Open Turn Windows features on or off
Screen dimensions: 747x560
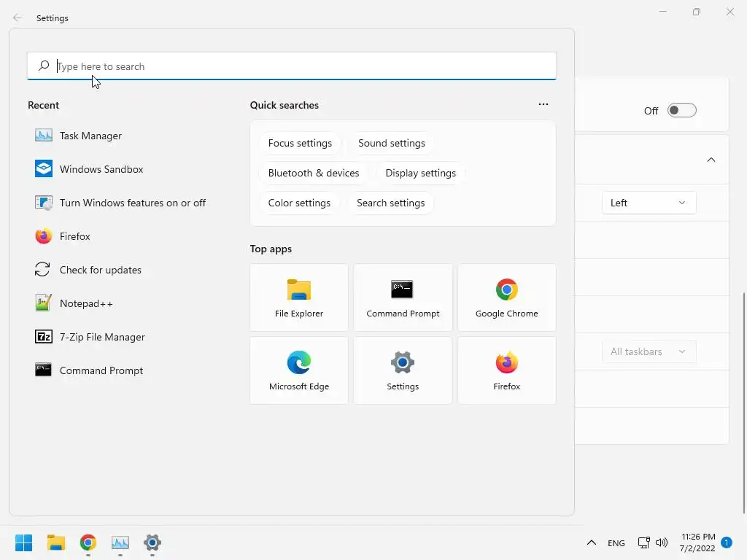click(x=120, y=203)
